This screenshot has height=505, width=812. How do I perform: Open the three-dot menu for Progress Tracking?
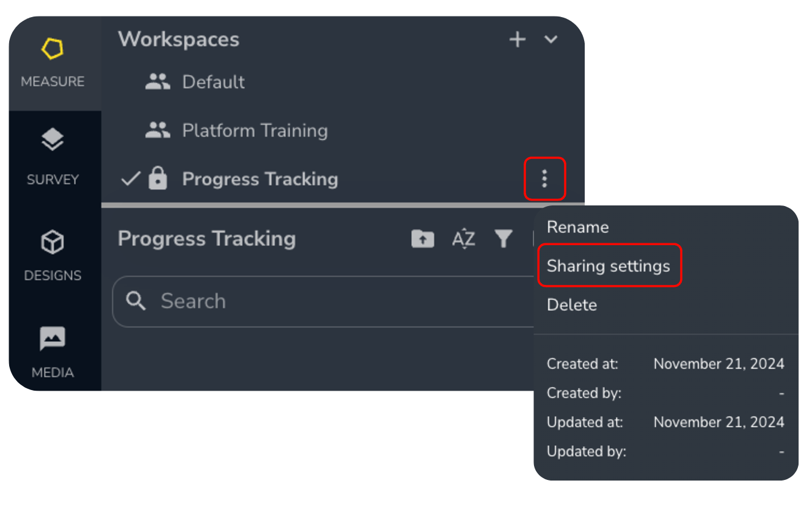click(x=544, y=179)
